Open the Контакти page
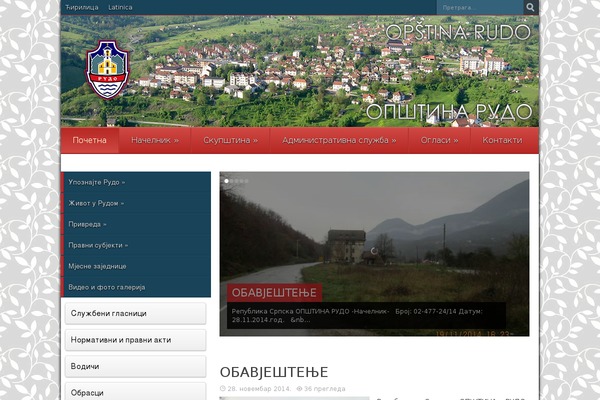The image size is (600, 400). (x=502, y=140)
